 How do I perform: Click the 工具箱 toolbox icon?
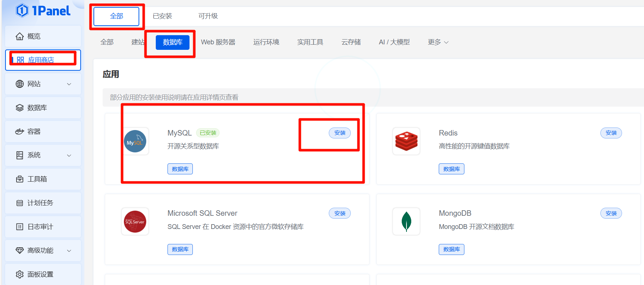(20, 179)
